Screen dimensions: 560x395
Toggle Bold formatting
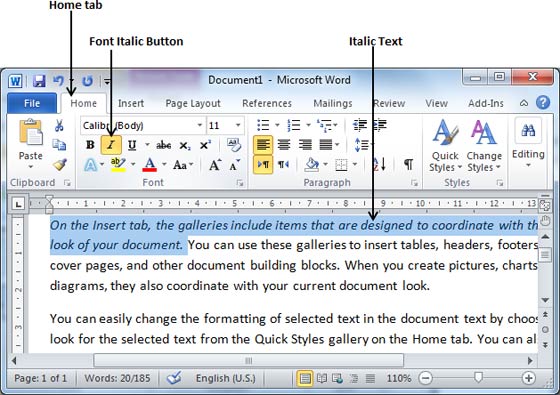point(90,145)
